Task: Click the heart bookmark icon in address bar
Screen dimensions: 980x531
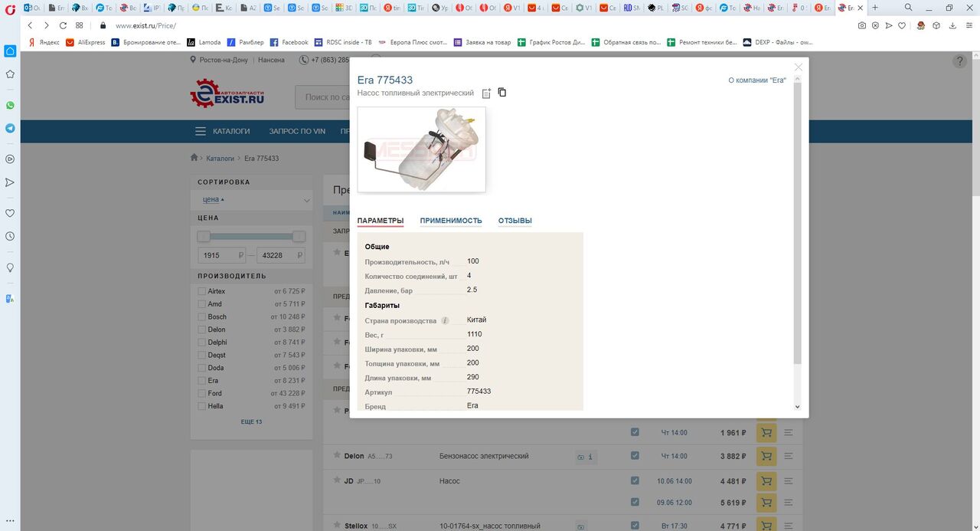Action: (x=902, y=25)
